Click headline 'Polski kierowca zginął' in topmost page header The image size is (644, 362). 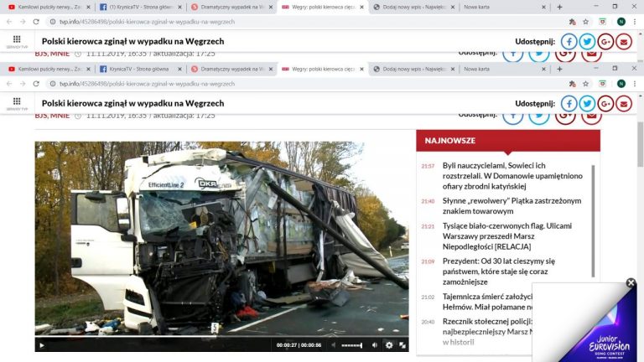133,41
